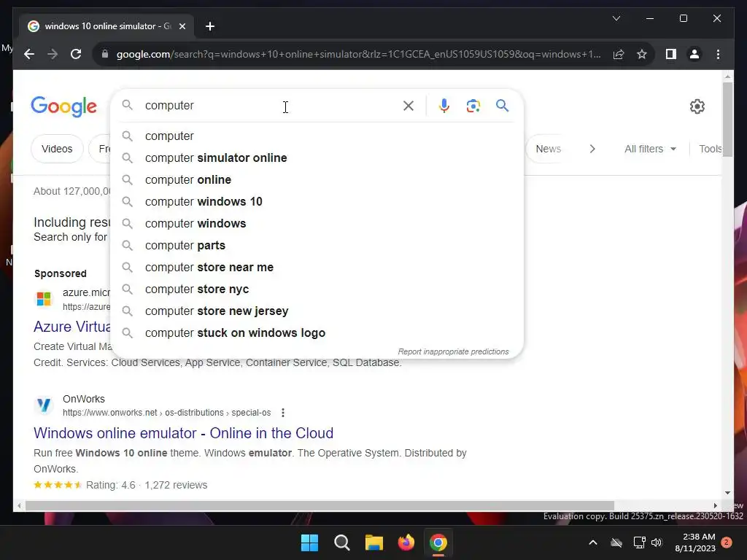
Task: Open the volume control in tray
Action: [657, 542]
